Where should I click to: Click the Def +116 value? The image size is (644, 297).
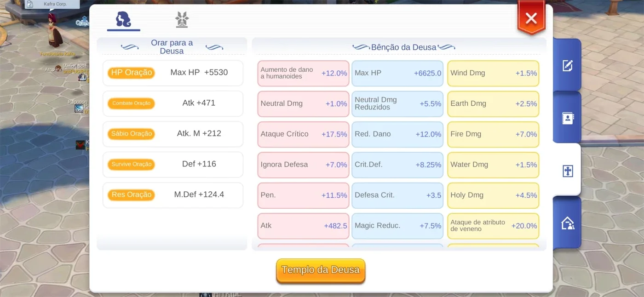coord(199,164)
